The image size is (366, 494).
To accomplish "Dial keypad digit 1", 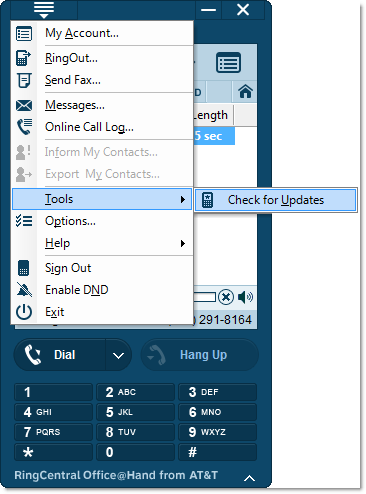I will (x=53, y=392).
